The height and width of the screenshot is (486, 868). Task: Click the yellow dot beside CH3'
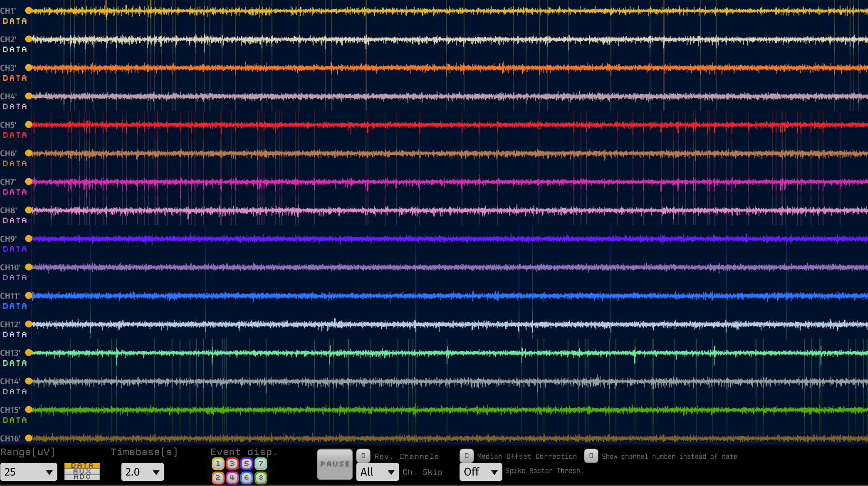point(28,67)
